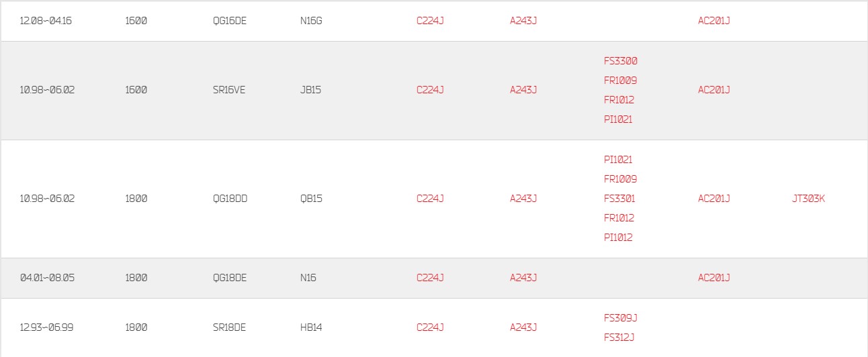Open the FS312J part link
The image size is (868, 357).
click(x=619, y=338)
